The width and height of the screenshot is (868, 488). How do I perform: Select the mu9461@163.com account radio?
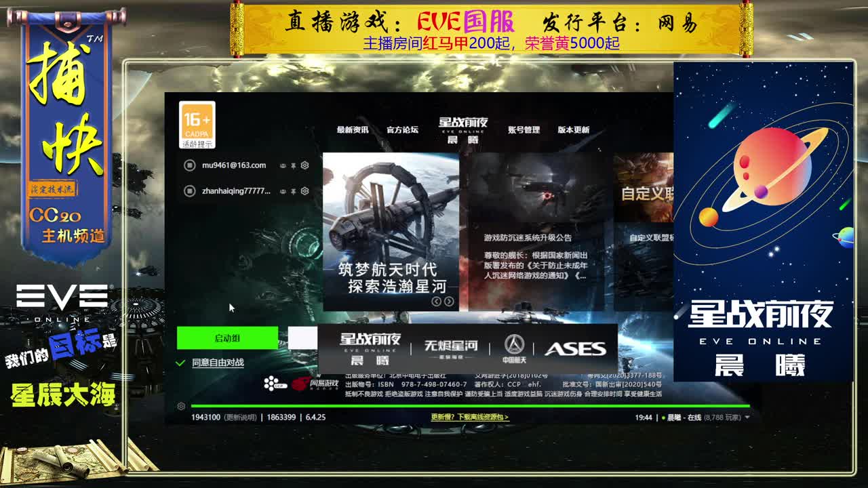pyautogui.click(x=189, y=165)
